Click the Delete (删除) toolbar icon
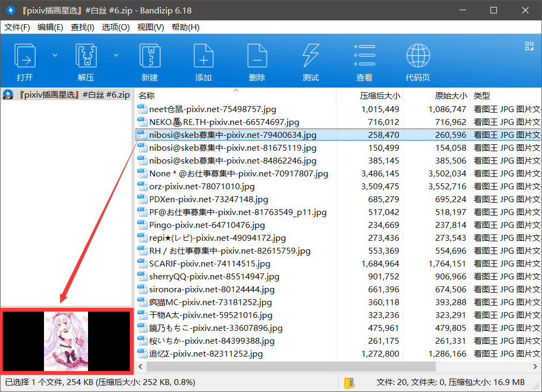Viewport: 542px width, 392px height. click(257, 56)
